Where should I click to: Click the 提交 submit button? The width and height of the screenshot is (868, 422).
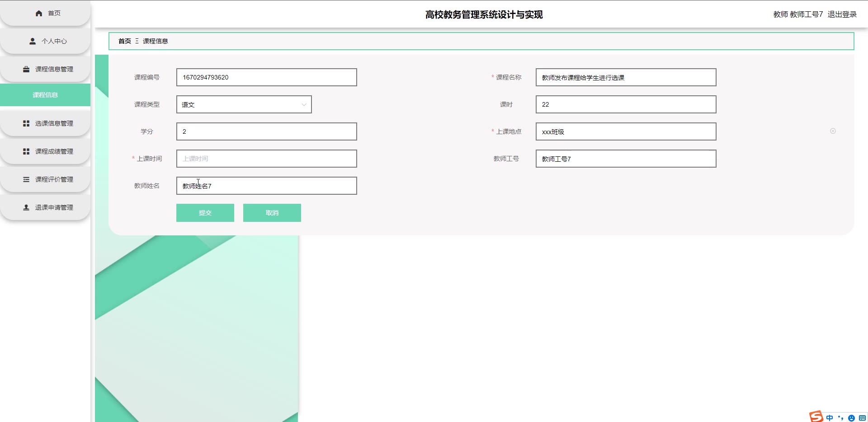point(205,213)
